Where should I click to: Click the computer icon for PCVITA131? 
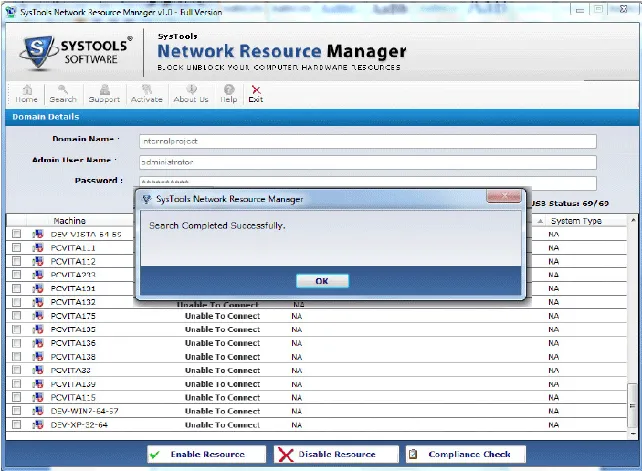(x=38, y=288)
